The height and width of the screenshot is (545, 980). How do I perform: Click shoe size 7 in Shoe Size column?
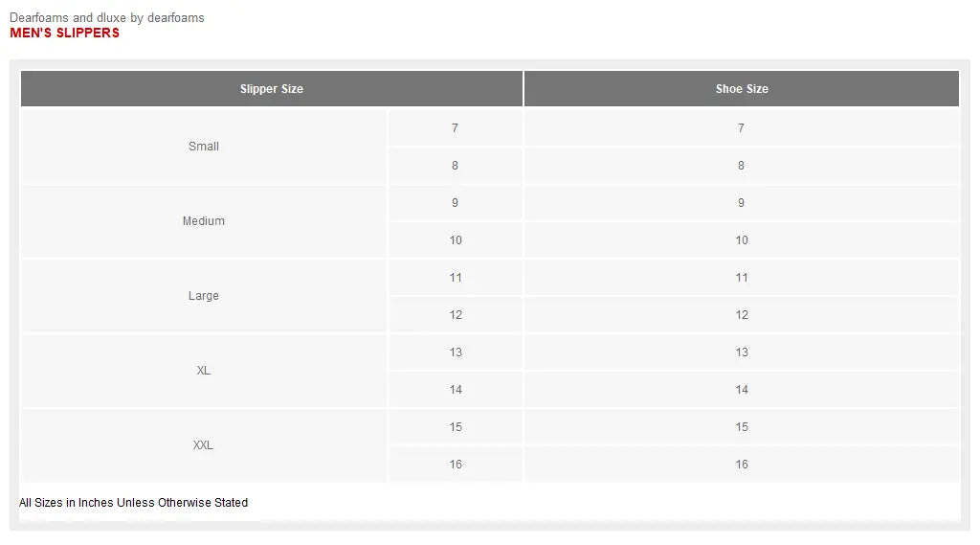click(x=741, y=128)
